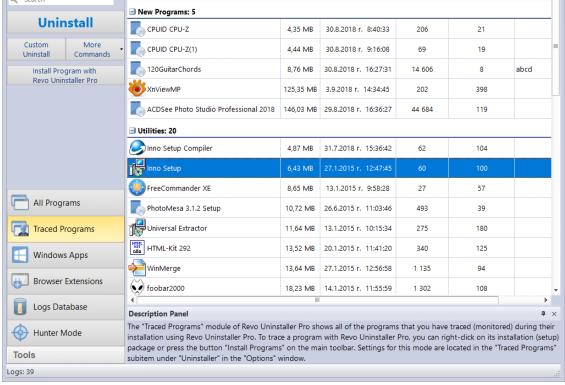Click the foobar2000 alien icon
The height and width of the screenshot is (385, 565).
click(x=137, y=288)
